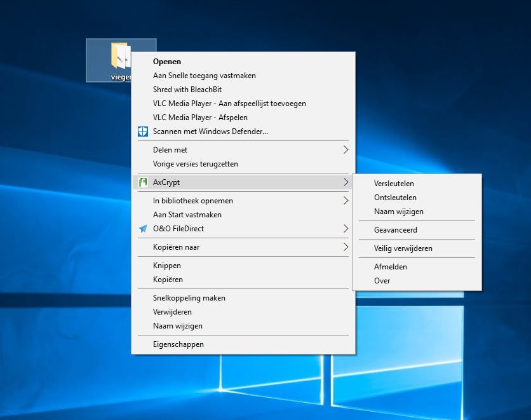Choose Ontsleutelen in the AxCrypt submenu

395,198
